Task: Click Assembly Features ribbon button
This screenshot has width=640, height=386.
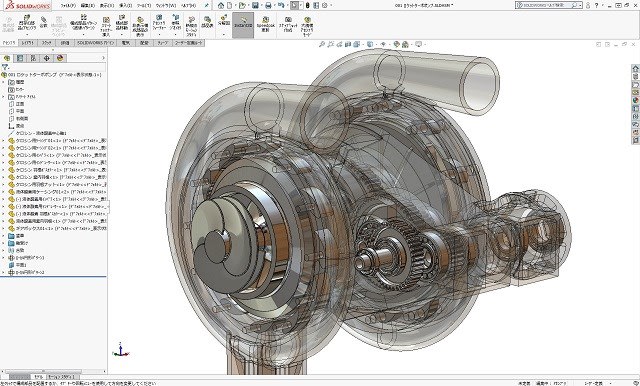Action: coord(159,23)
